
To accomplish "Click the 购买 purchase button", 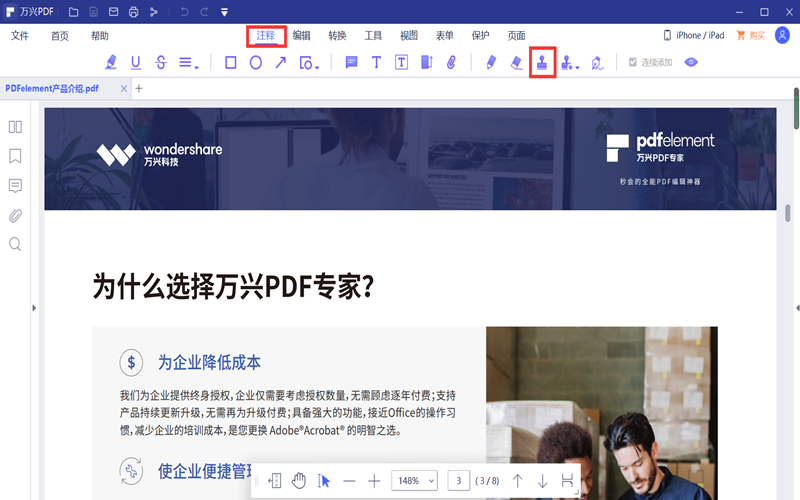I will (750, 36).
